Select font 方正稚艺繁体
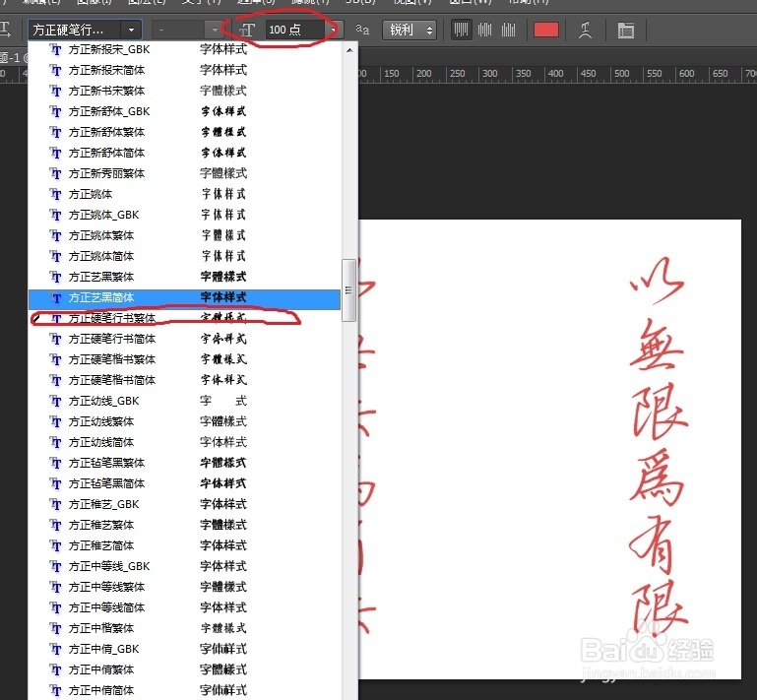This screenshot has width=757, height=700. (184, 525)
